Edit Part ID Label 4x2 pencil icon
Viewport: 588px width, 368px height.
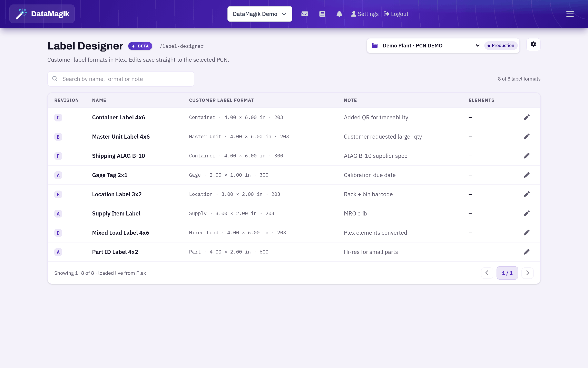(527, 252)
